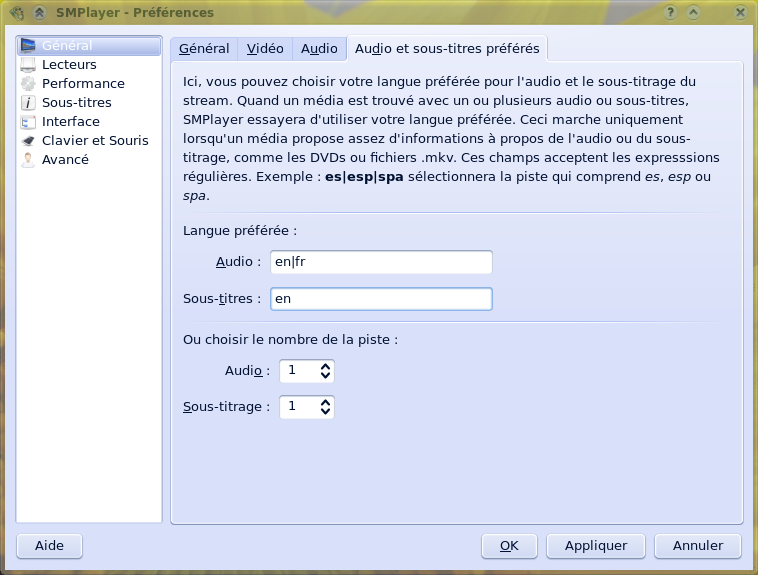Open the Lecteurs section icon

click(29, 65)
